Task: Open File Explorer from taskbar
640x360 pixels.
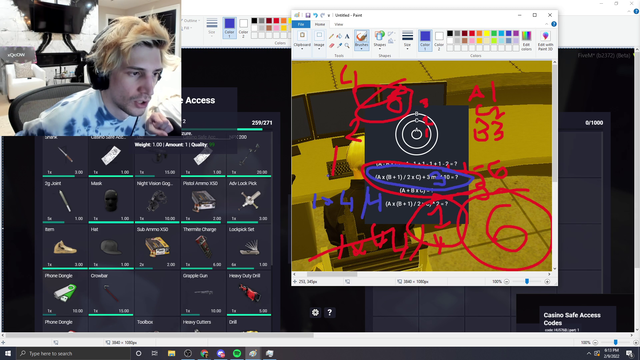Action: [x=171, y=353]
